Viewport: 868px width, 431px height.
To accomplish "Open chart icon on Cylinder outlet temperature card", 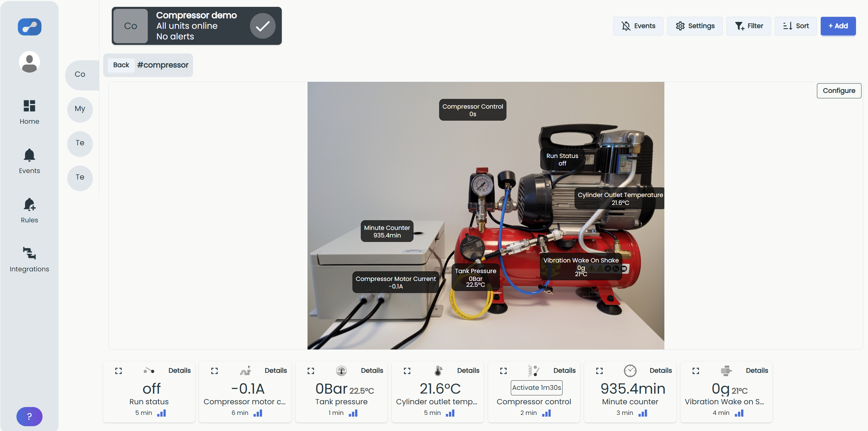I will point(450,413).
